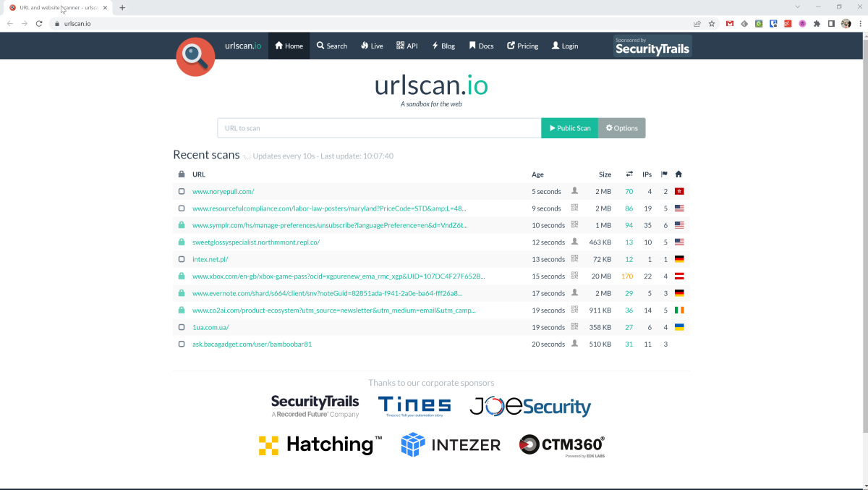Viewport: 868px width, 490px height.
Task: Toggle Chrome side panel icon
Action: pyautogui.click(x=832, y=23)
